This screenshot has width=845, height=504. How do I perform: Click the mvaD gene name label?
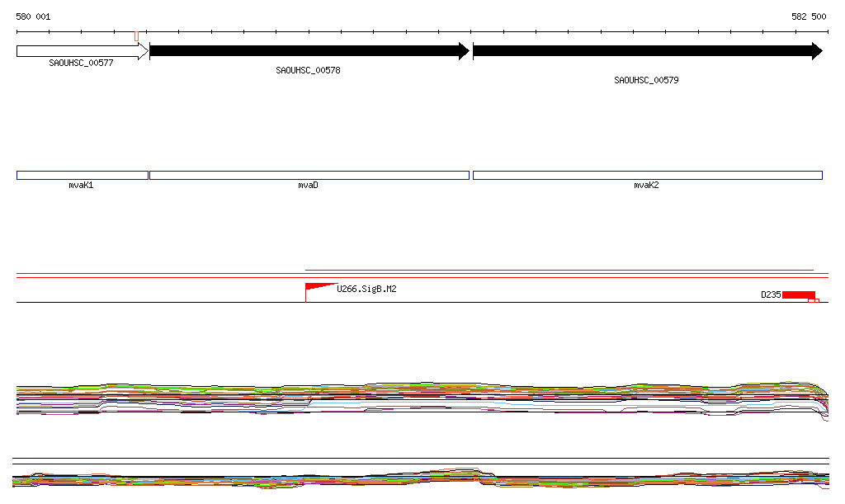pos(308,186)
